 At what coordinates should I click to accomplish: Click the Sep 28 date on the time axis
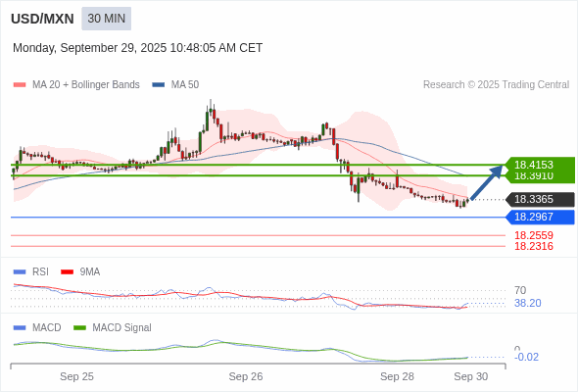(397, 376)
